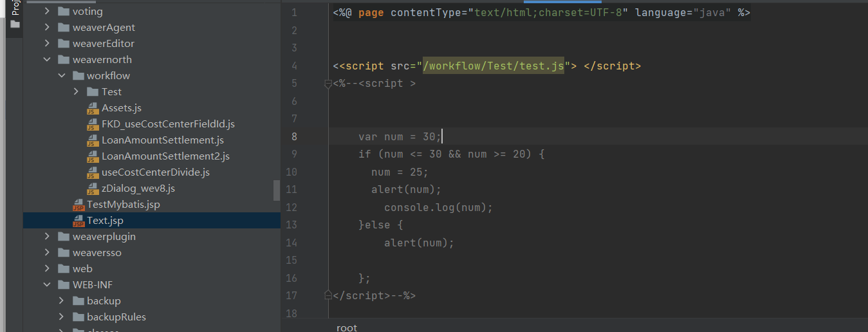Select LoanAmountSettlement.js file
The width and height of the screenshot is (868, 332).
coord(163,140)
